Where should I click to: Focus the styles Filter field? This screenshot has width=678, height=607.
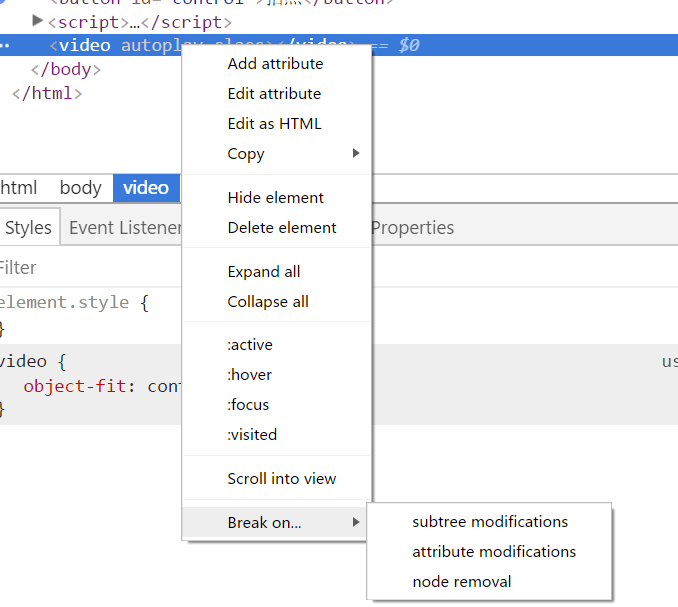coord(91,268)
